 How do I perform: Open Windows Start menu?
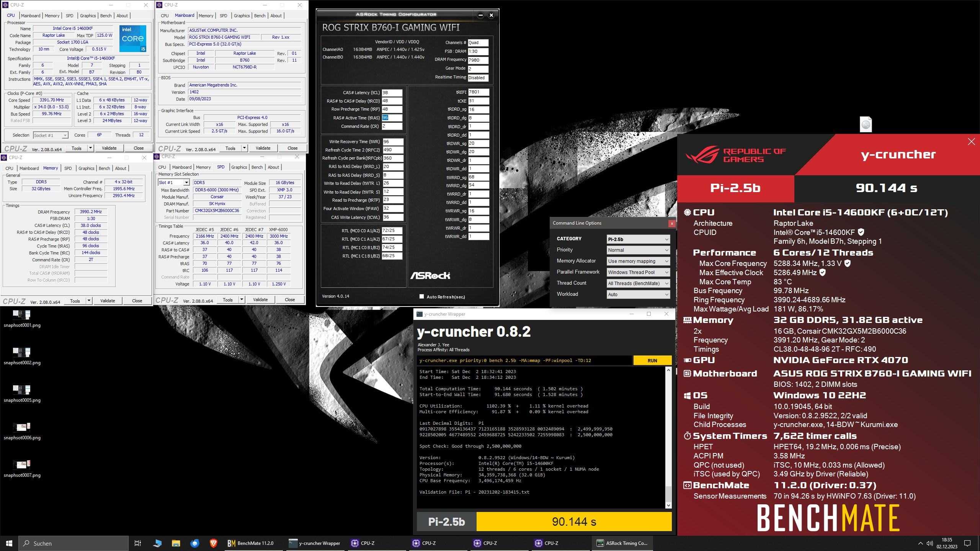9,543
